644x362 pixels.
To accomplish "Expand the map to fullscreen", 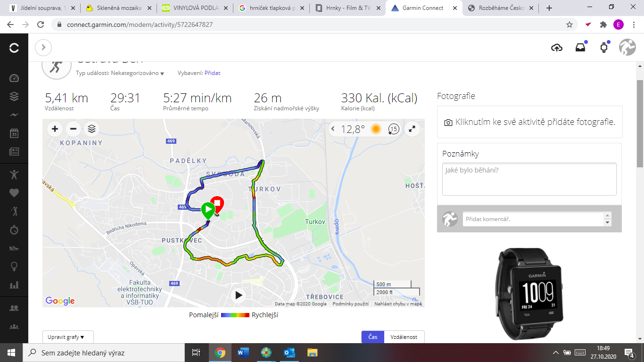I will point(412,129).
